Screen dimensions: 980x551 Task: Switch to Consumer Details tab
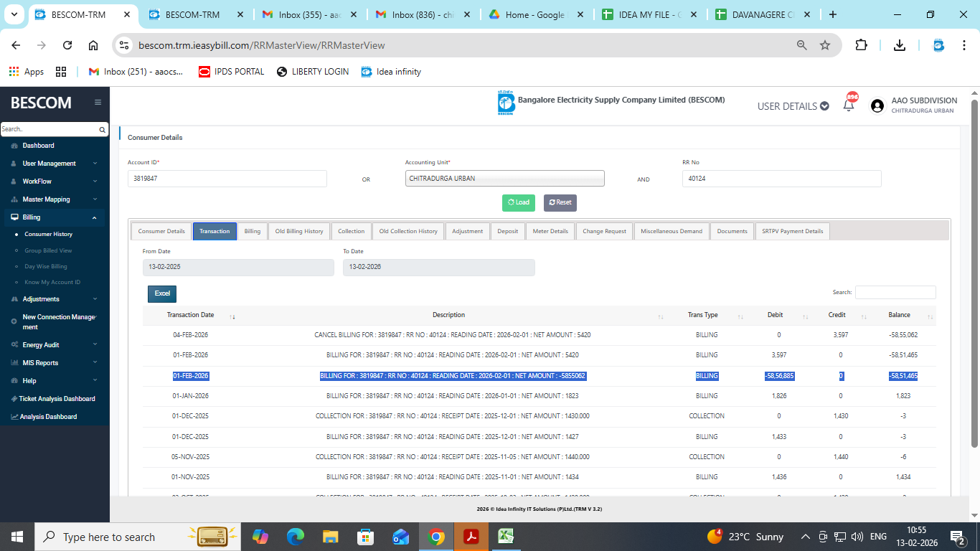161,231
